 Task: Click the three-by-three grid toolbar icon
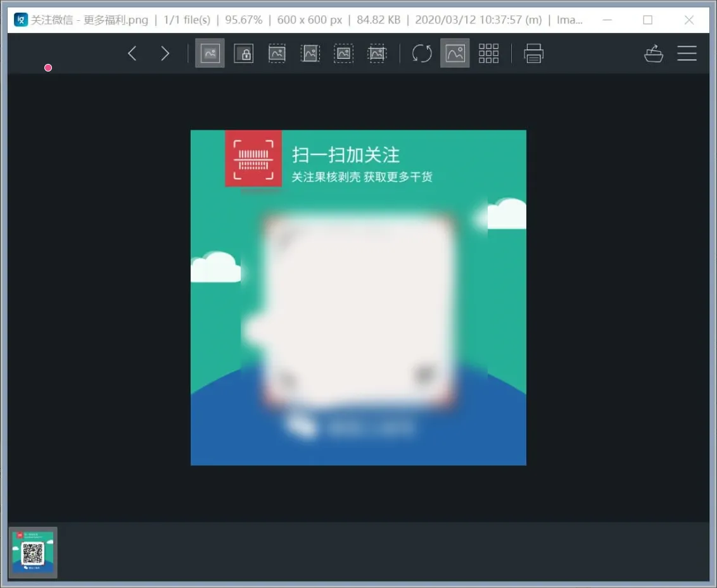(x=488, y=53)
